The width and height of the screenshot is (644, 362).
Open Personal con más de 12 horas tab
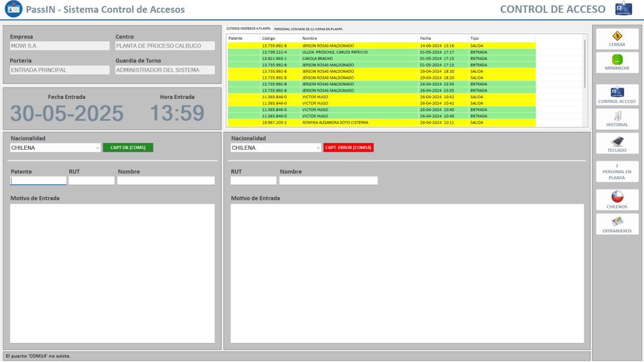coord(308,28)
